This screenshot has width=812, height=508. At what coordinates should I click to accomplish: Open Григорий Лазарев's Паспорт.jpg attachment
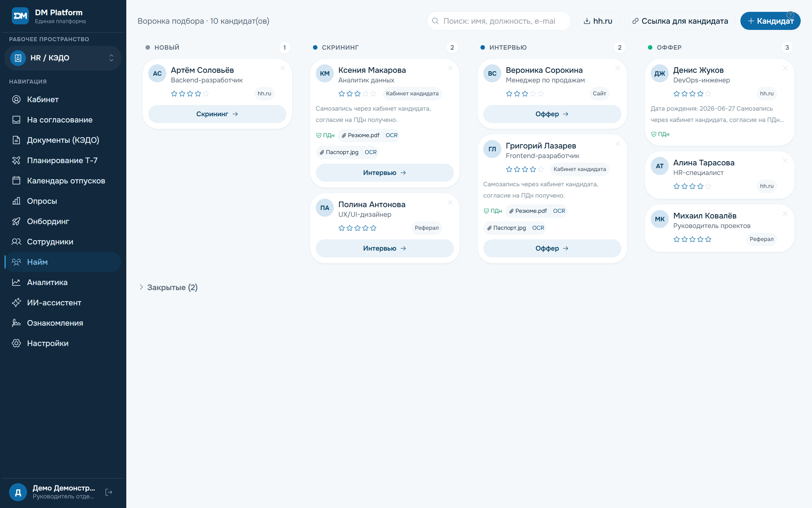(x=507, y=228)
